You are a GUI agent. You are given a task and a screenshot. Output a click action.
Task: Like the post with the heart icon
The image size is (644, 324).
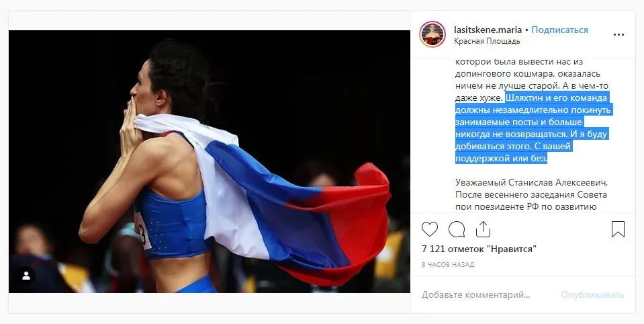click(430, 229)
